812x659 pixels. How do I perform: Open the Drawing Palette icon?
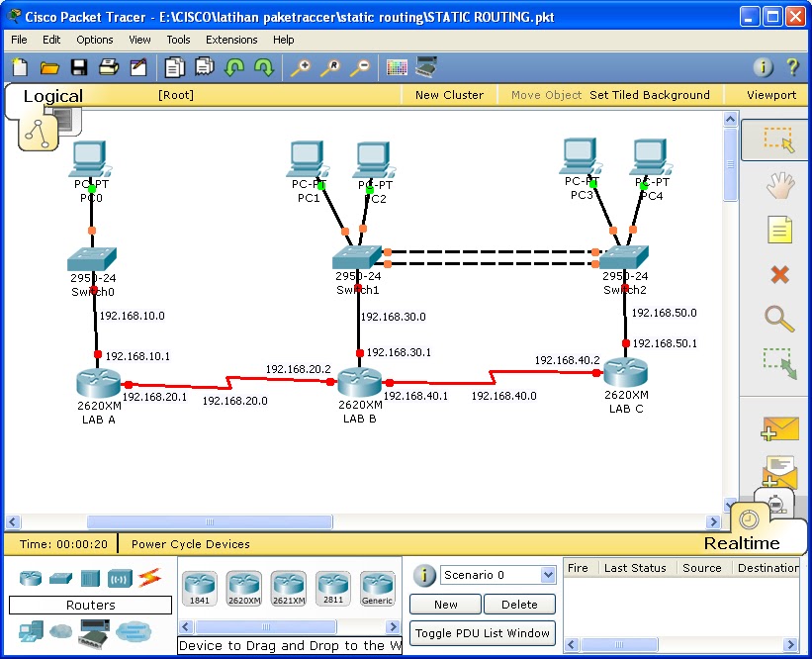(x=397, y=68)
